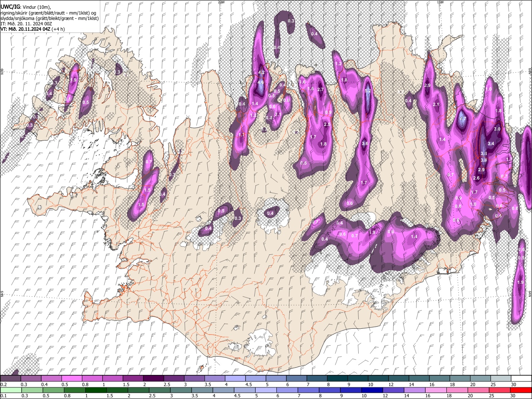Image resolution: width=532 pixels, height=399 pixels.
Task: Click the 3.4 snowfall value on the map
Action: 491,144
